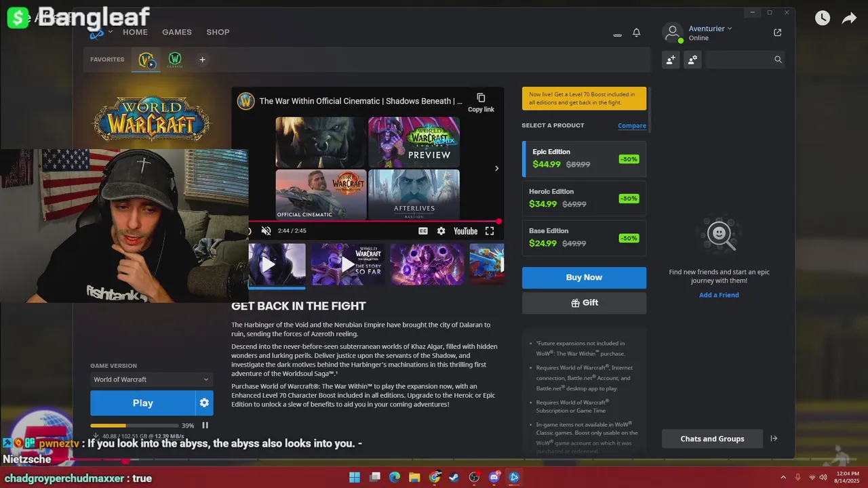Click the video progress bar
Screen dimensions: 868x488
(374, 222)
